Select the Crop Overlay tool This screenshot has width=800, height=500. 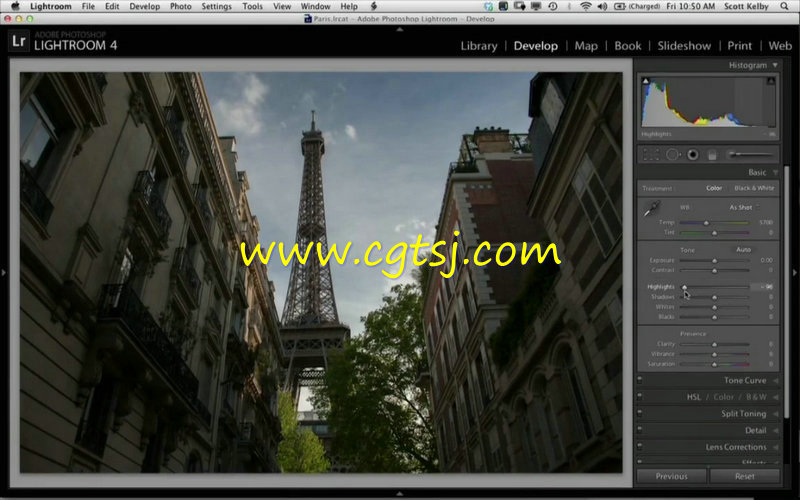651,155
